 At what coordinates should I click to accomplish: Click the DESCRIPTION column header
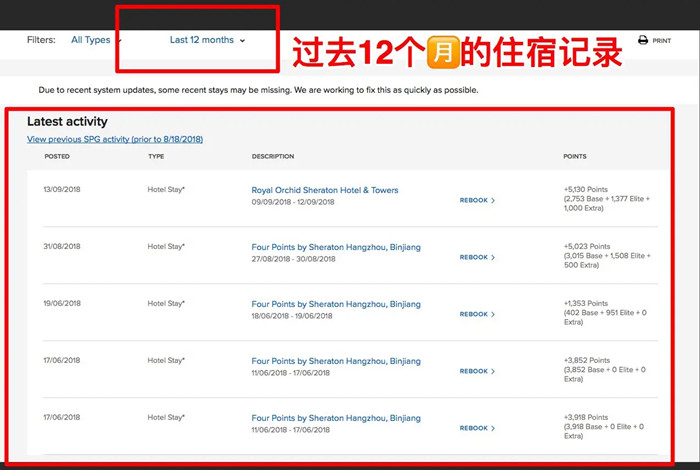tap(273, 156)
